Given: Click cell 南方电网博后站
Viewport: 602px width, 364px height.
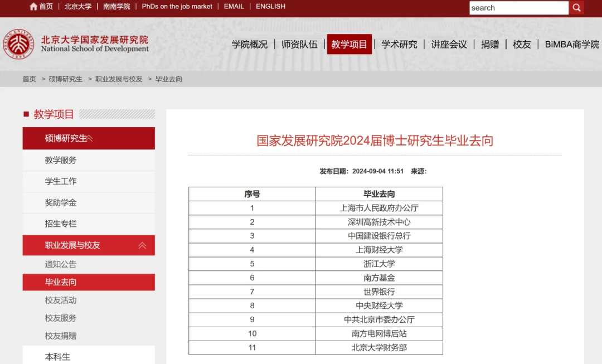Looking at the screenshot, I should point(380,334).
